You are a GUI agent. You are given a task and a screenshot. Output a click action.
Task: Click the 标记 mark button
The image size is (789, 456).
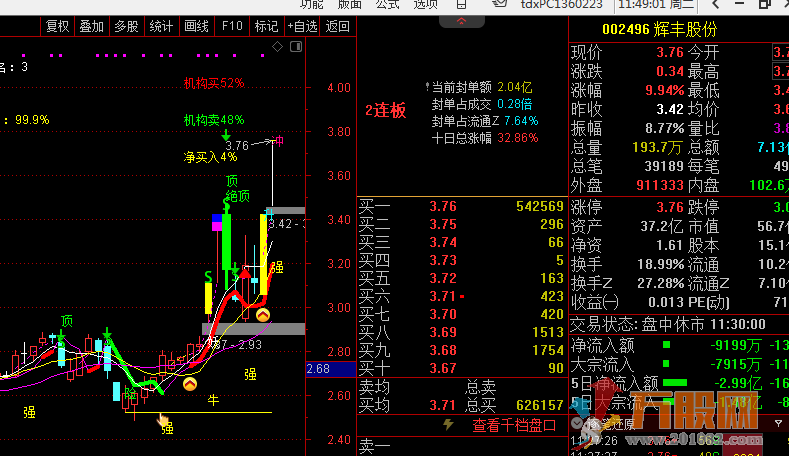266,26
